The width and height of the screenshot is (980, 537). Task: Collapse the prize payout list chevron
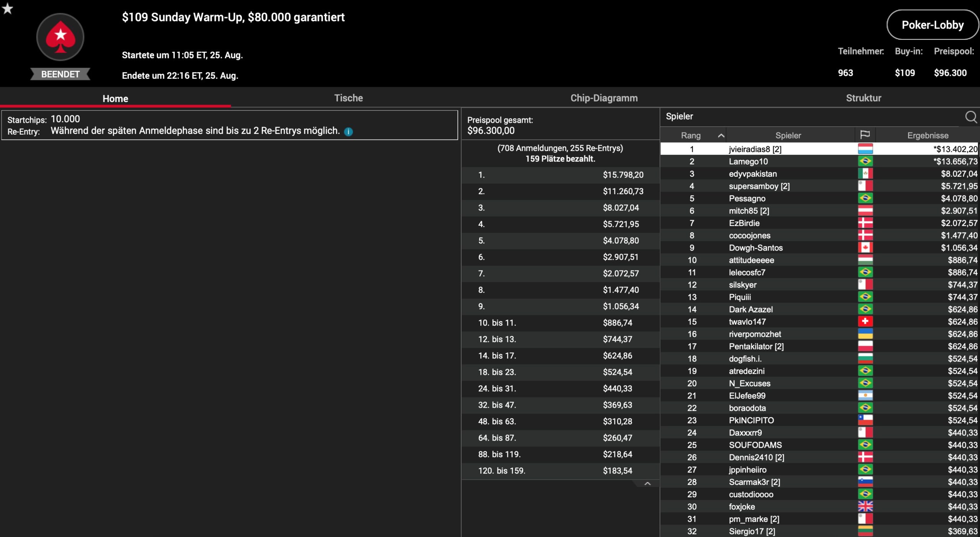pos(647,484)
